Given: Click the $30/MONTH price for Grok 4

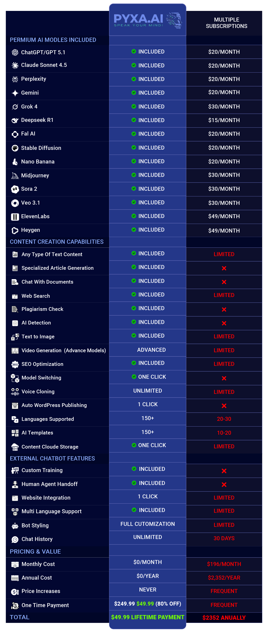Looking at the screenshot, I should (x=224, y=107).
